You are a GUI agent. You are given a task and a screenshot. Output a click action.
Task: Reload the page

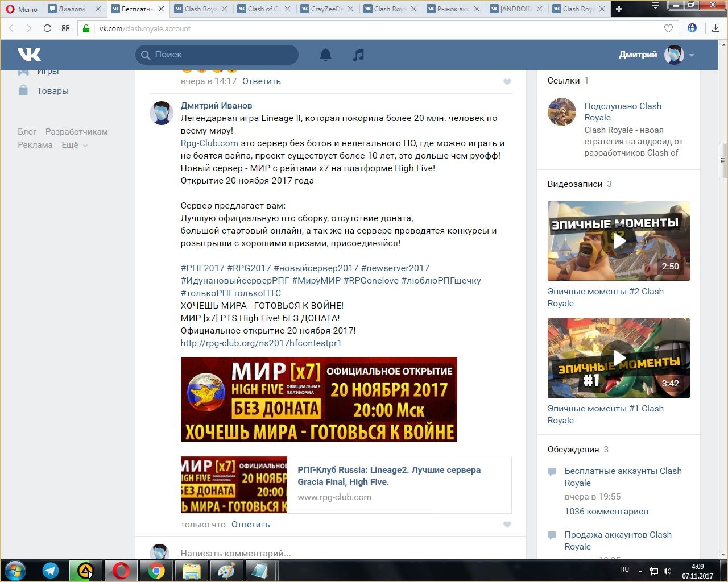coord(47,28)
